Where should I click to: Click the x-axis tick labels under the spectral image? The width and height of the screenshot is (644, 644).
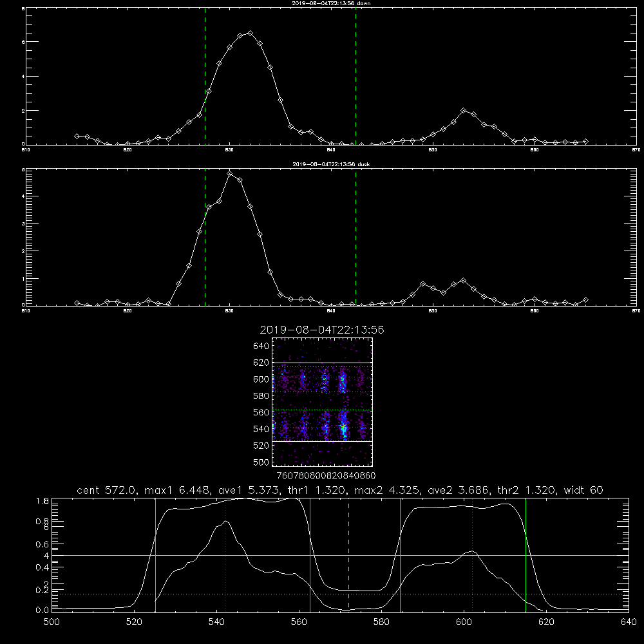(x=326, y=476)
